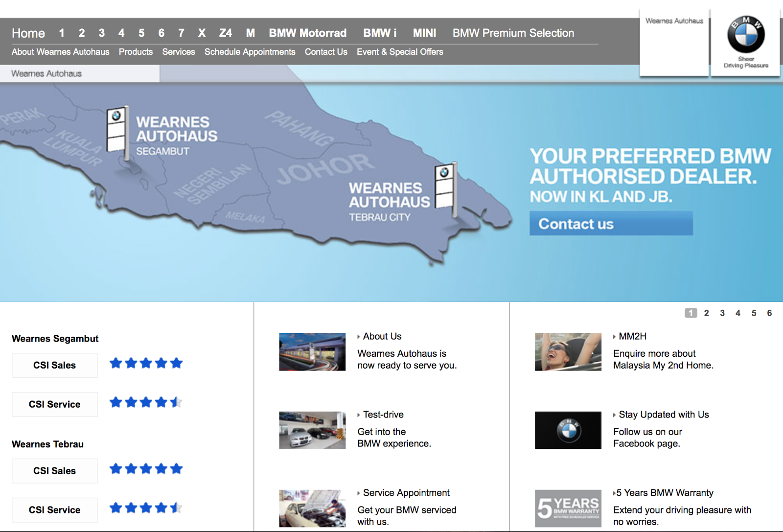This screenshot has height=532, width=783.
Task: Open the BMW i menu
Action: pos(380,33)
